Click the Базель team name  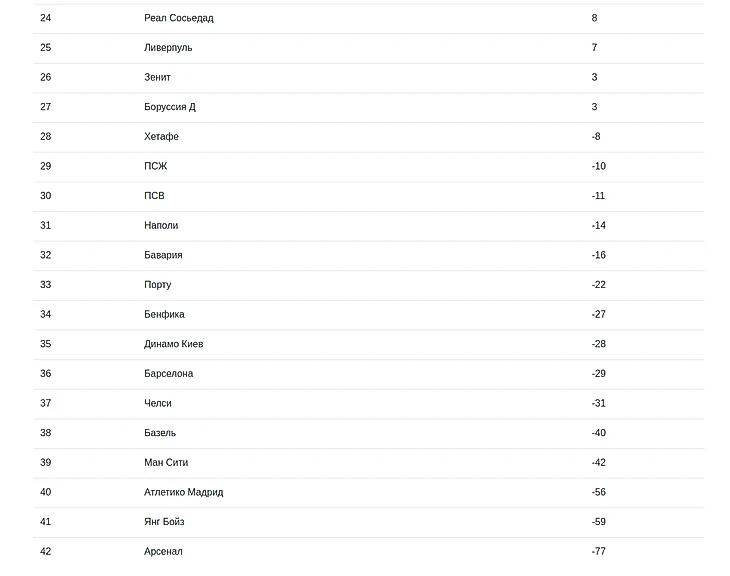pyautogui.click(x=159, y=433)
